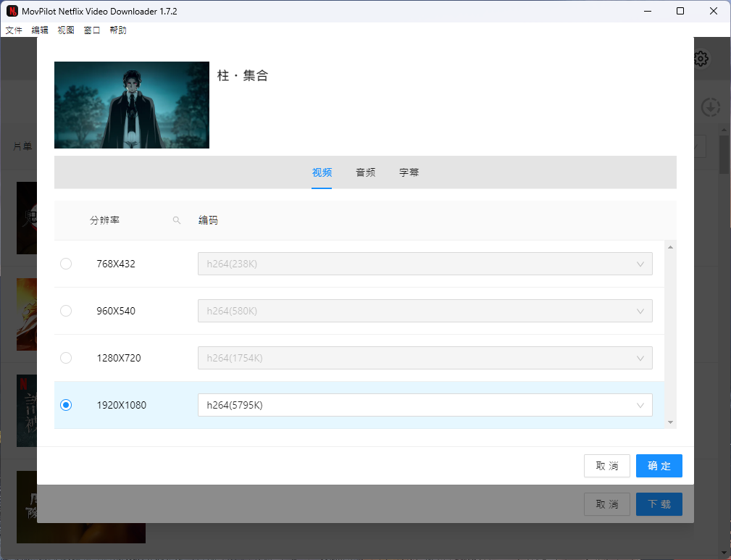Select the 960X540 resolution radio button
Viewport: 731px width, 560px height.
[x=66, y=311]
